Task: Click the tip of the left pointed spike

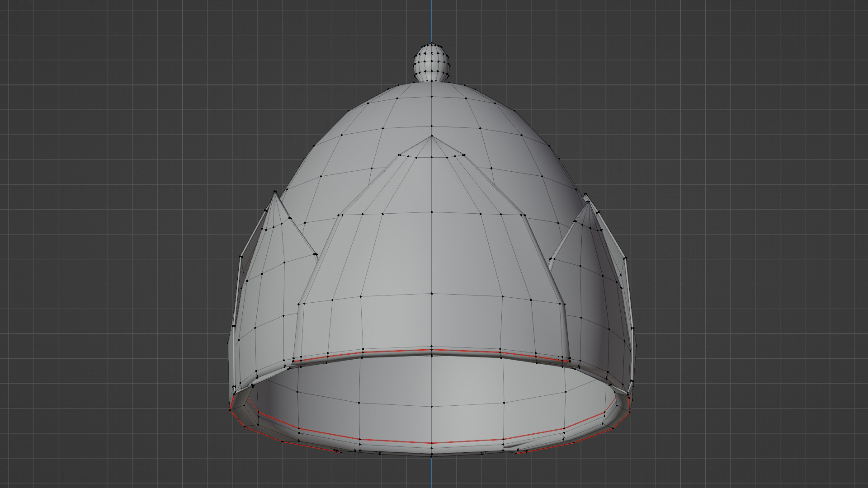Action: pos(275,192)
